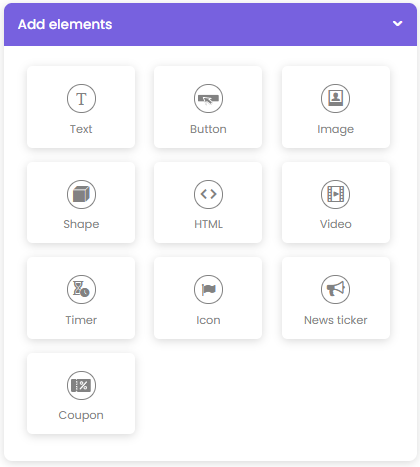Screen dimensions: 420x467
Task: Add an Image element via portrait icon
Action: click(x=335, y=99)
